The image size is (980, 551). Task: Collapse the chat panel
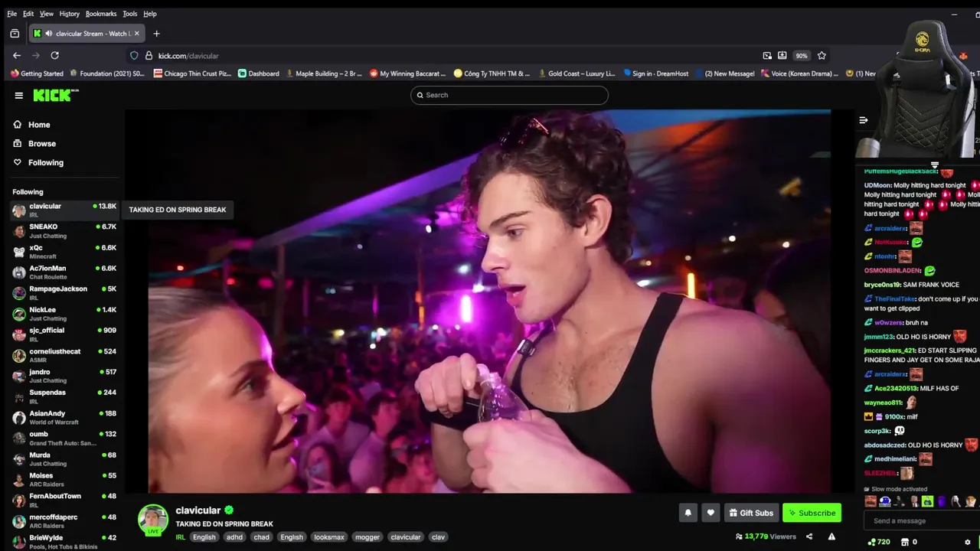tap(863, 120)
